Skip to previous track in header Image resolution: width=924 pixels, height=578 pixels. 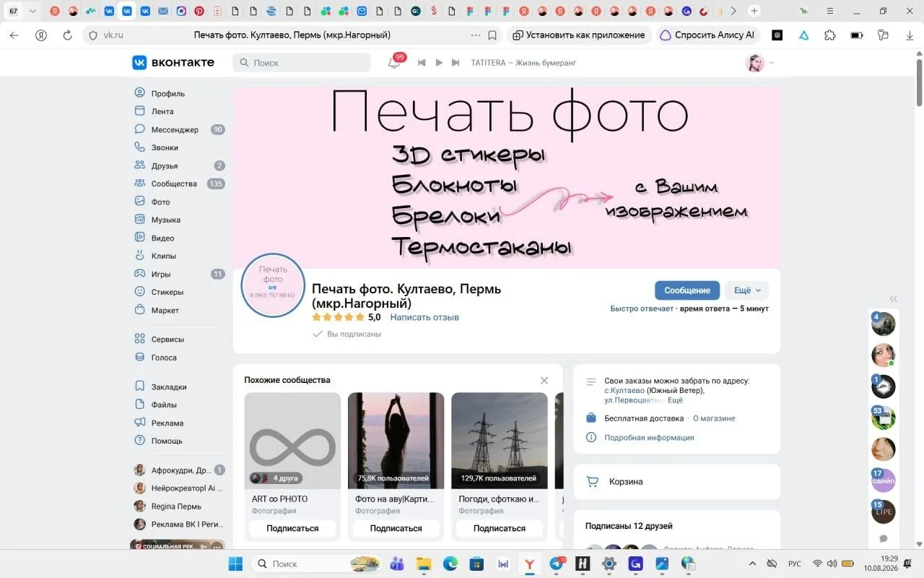(x=422, y=63)
